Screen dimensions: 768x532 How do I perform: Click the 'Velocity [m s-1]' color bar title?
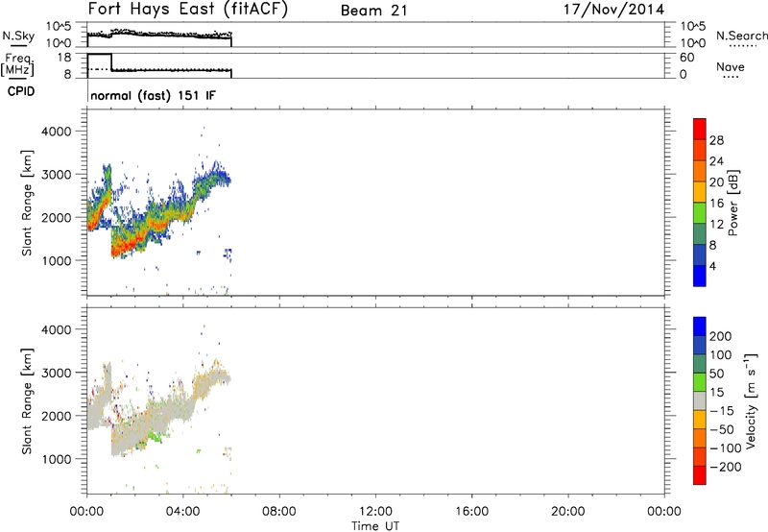(751, 400)
